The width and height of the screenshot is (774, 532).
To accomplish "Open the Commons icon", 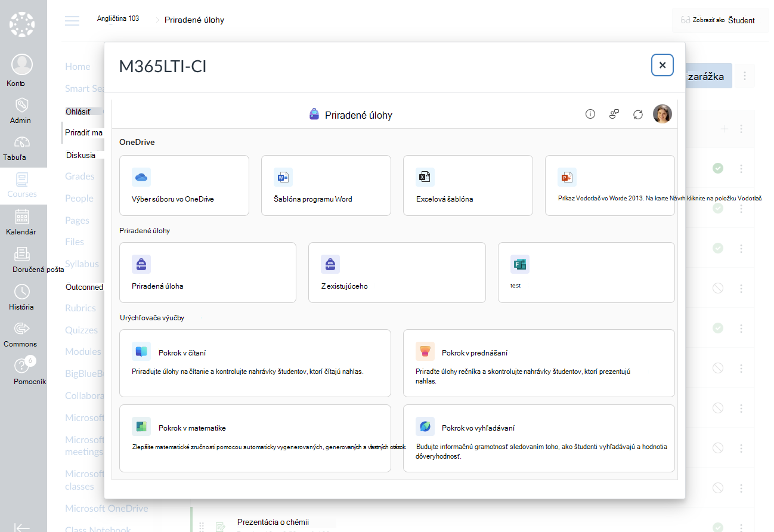I will (22, 329).
